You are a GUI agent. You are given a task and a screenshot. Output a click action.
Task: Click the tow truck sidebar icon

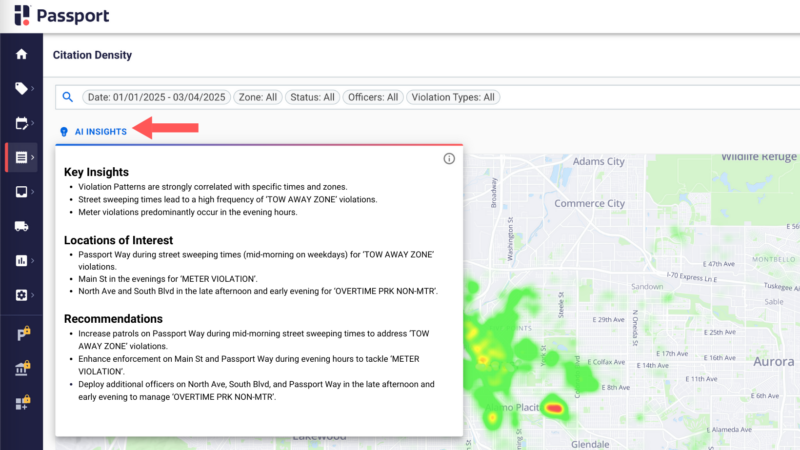[x=21, y=226]
